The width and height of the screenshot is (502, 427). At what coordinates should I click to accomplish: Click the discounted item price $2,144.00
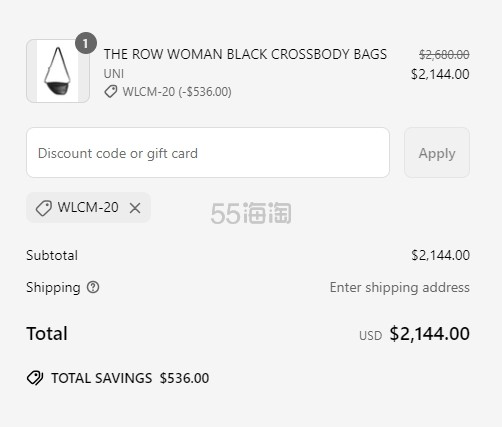point(440,74)
